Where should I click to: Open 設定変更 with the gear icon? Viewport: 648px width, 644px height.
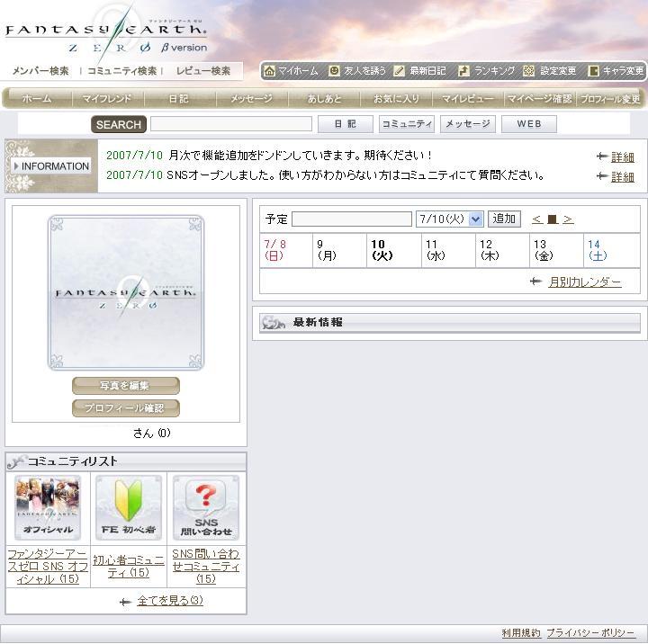point(529,71)
